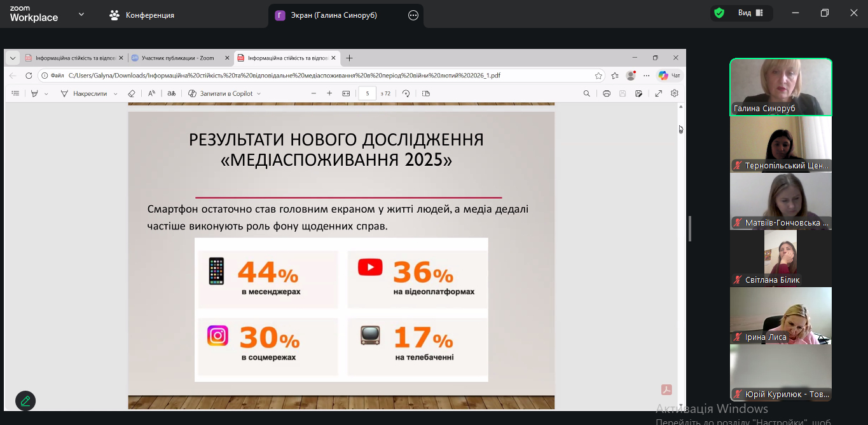Select the Eraser tool in PDF toolbar

132,93
